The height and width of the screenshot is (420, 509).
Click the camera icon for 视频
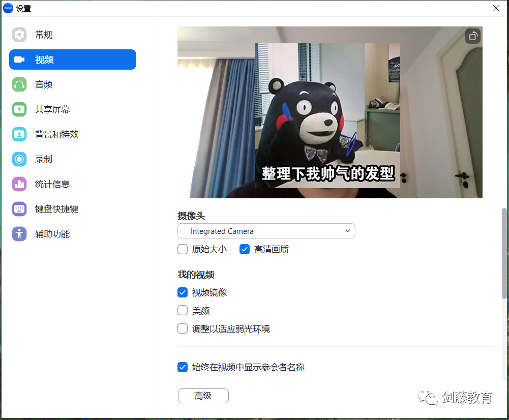click(19, 59)
